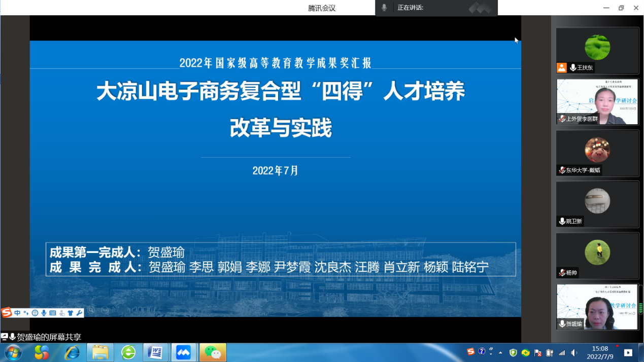The width and height of the screenshot is (644, 362).
Task: Open the Windows Start menu
Action: click(13, 352)
